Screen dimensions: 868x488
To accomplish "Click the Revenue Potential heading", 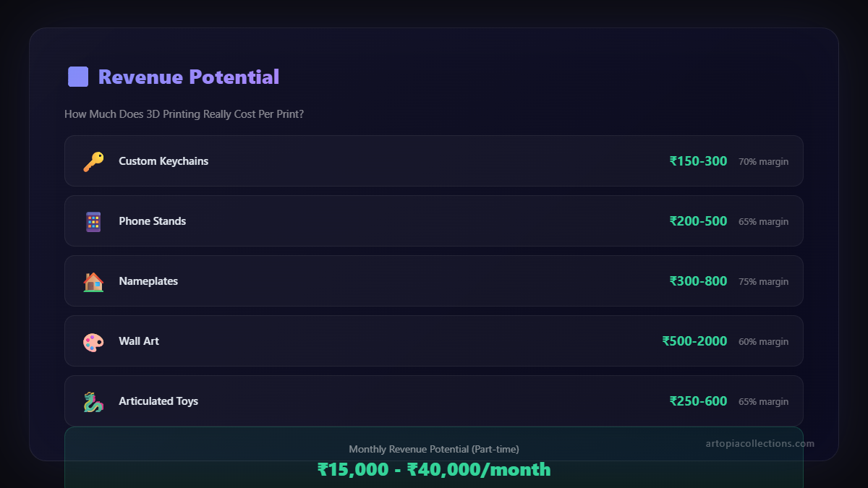I will click(x=189, y=77).
